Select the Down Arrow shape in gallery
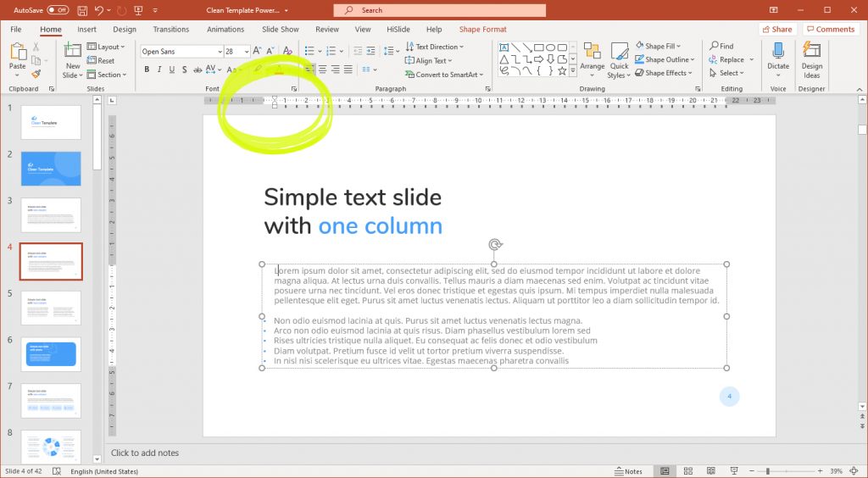 [x=550, y=59]
